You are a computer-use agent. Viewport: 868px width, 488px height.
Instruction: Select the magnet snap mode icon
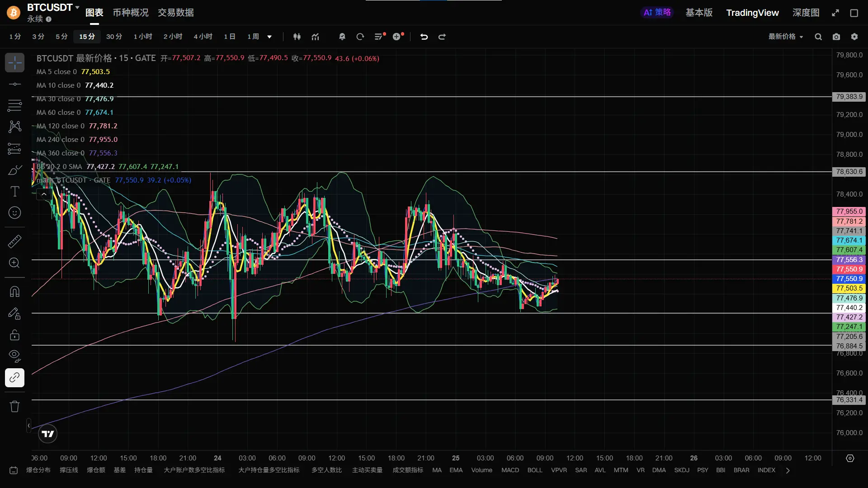tap(14, 292)
